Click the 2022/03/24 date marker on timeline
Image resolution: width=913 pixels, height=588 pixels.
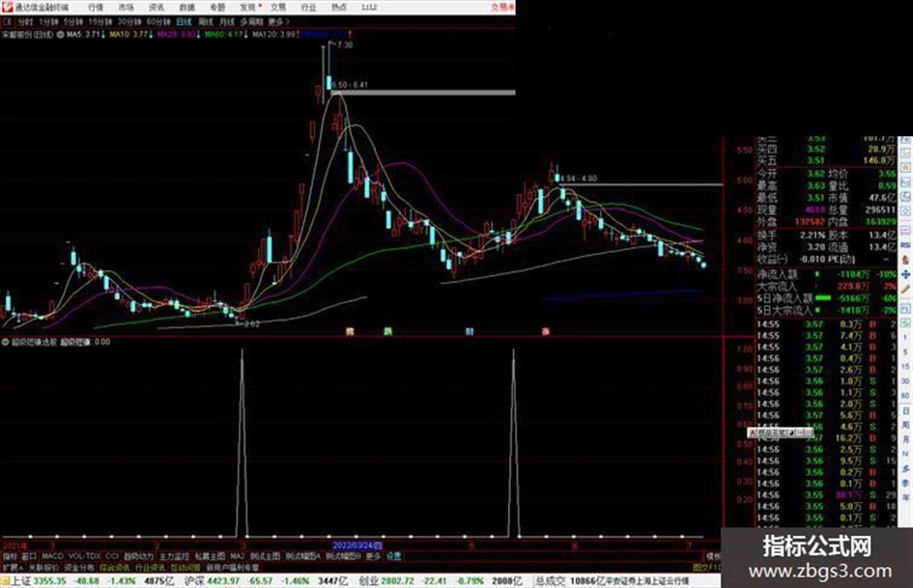click(357, 546)
